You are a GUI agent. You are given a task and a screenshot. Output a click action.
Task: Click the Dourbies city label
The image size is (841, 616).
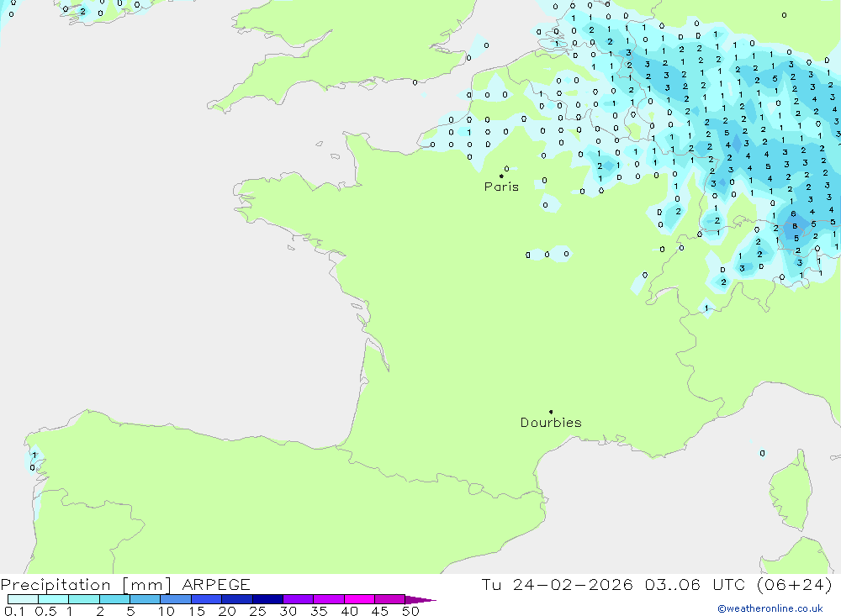[551, 423]
